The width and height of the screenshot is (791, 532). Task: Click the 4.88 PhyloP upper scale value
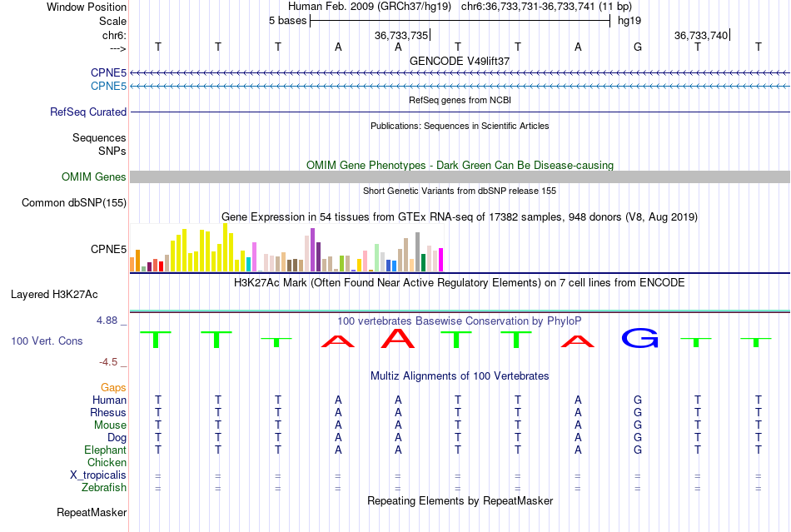click(107, 321)
